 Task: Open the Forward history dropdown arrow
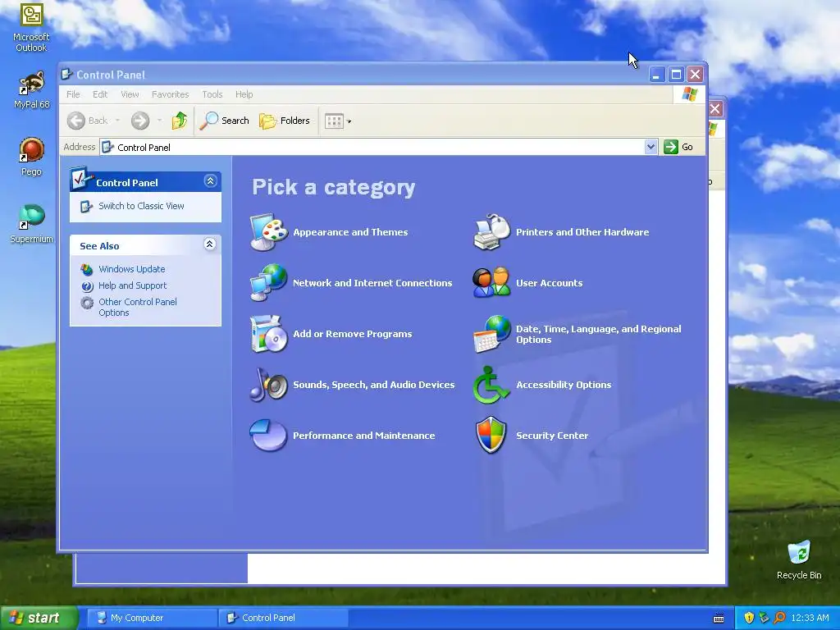(160, 121)
